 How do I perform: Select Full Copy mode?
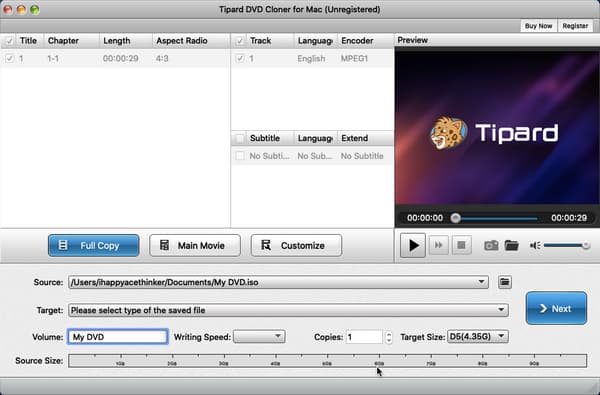[94, 245]
